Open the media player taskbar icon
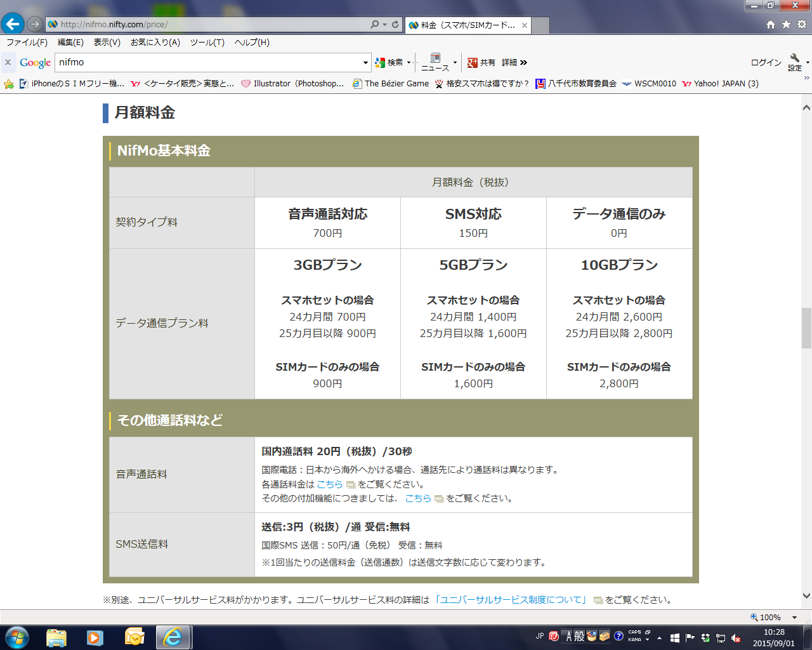Viewport: 812px width, 650px height. click(x=95, y=637)
